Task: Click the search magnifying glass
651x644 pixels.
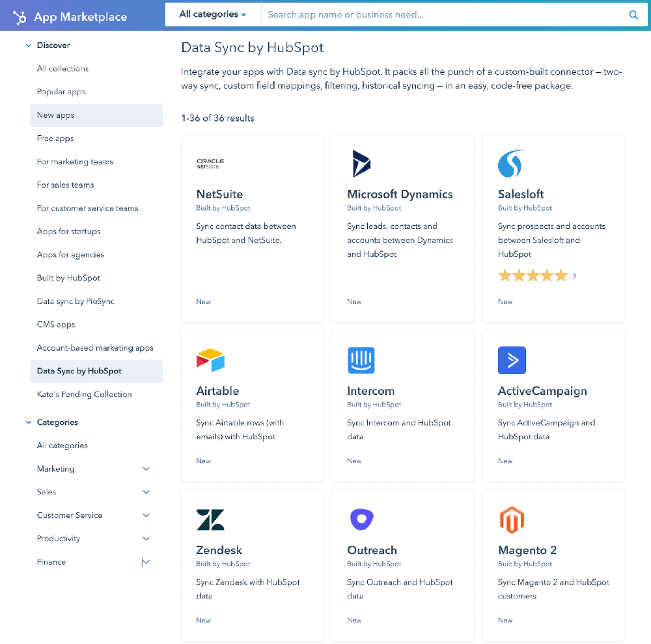Action: pos(633,14)
